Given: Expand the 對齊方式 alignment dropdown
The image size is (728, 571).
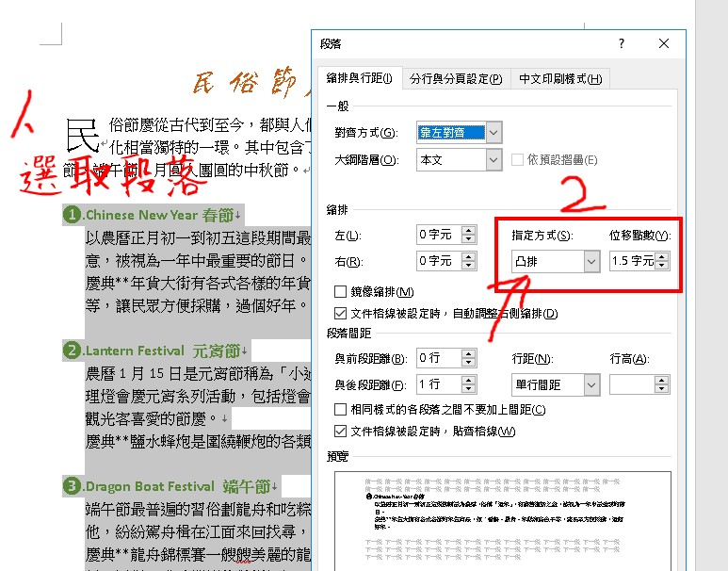Looking at the screenshot, I should pos(494,132).
